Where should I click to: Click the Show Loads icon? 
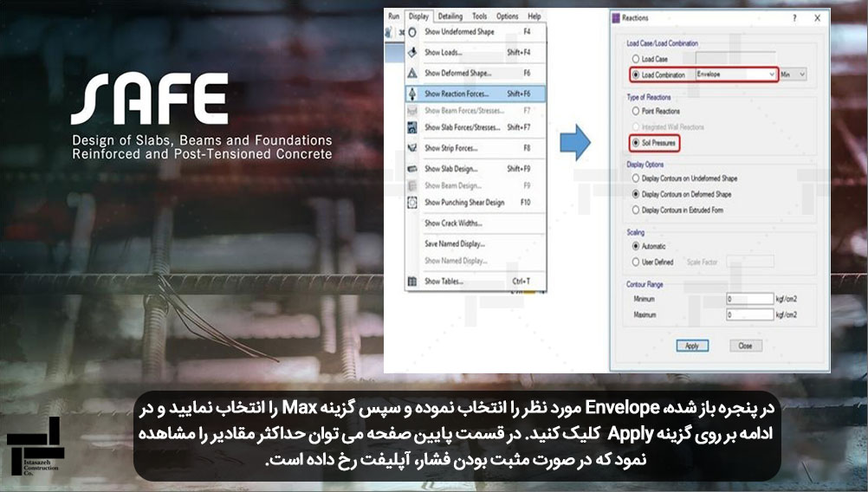[412, 53]
